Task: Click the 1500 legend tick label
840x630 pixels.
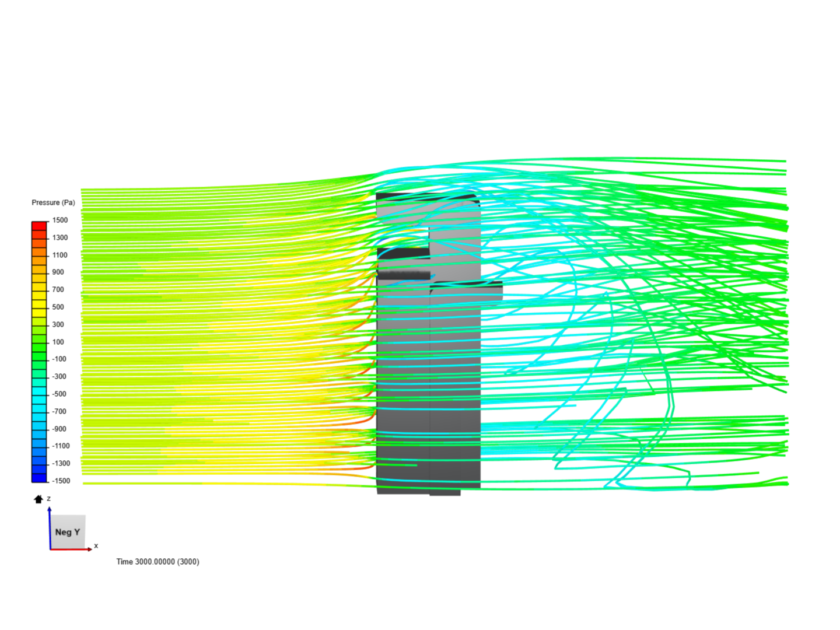Action: tap(60, 220)
